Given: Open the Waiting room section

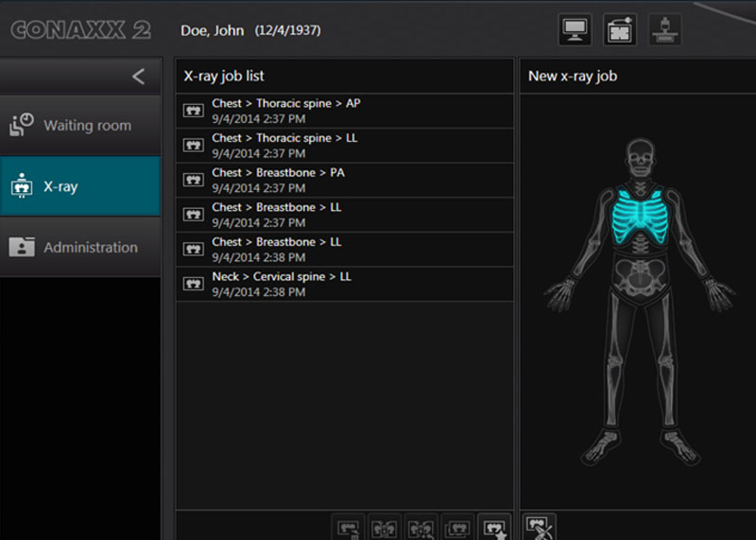Looking at the screenshot, I should pyautogui.click(x=80, y=125).
